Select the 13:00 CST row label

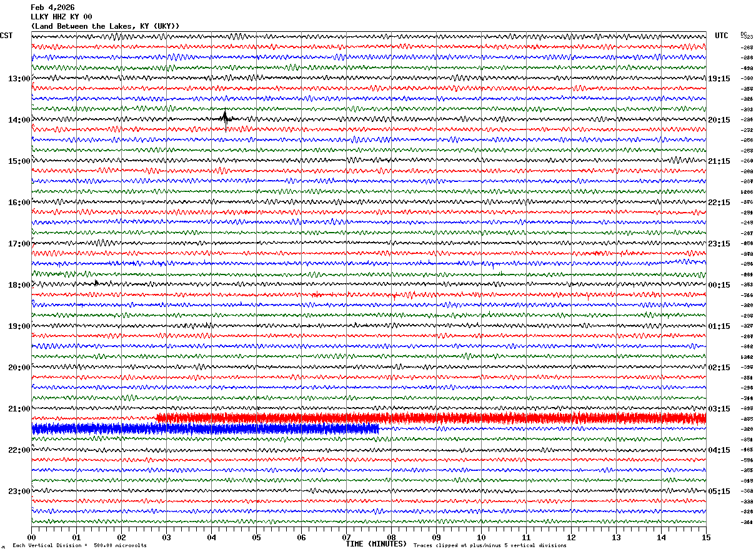[19, 79]
